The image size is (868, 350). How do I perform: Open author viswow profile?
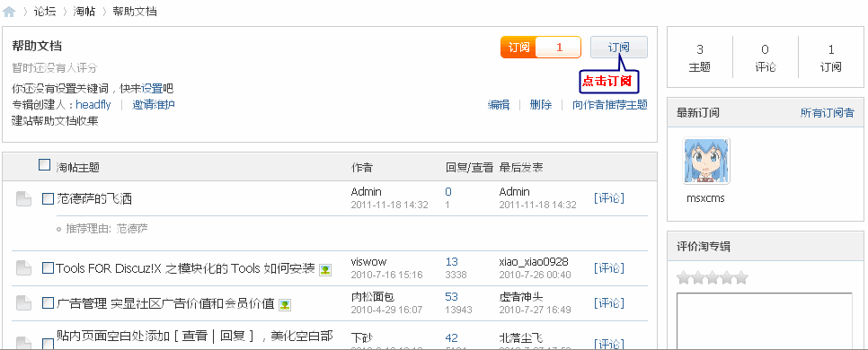click(x=368, y=262)
